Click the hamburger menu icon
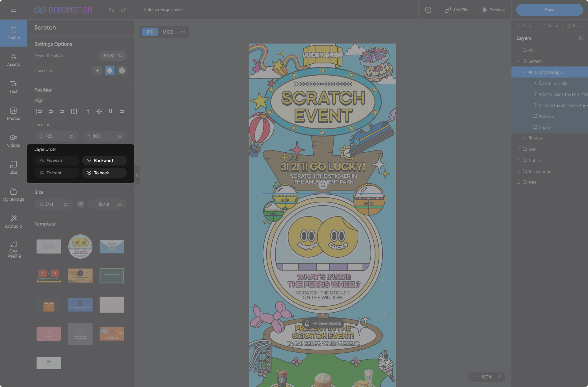This screenshot has height=387, width=588. 13,10
